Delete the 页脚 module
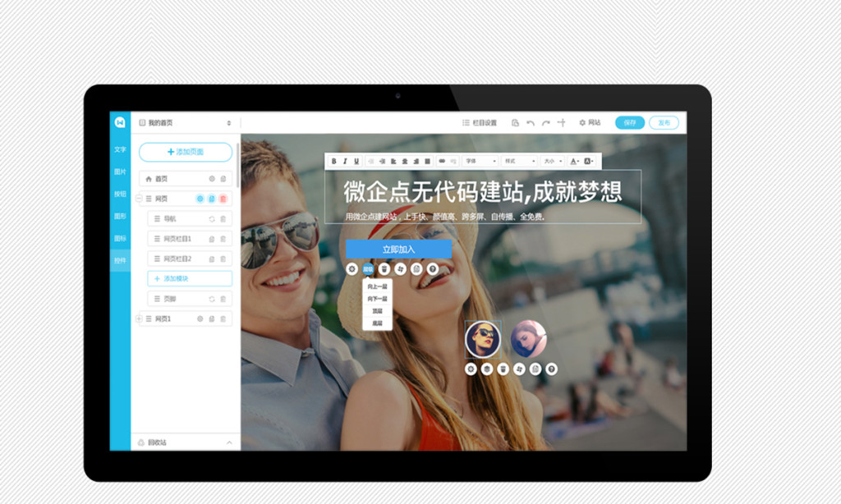 tap(223, 299)
